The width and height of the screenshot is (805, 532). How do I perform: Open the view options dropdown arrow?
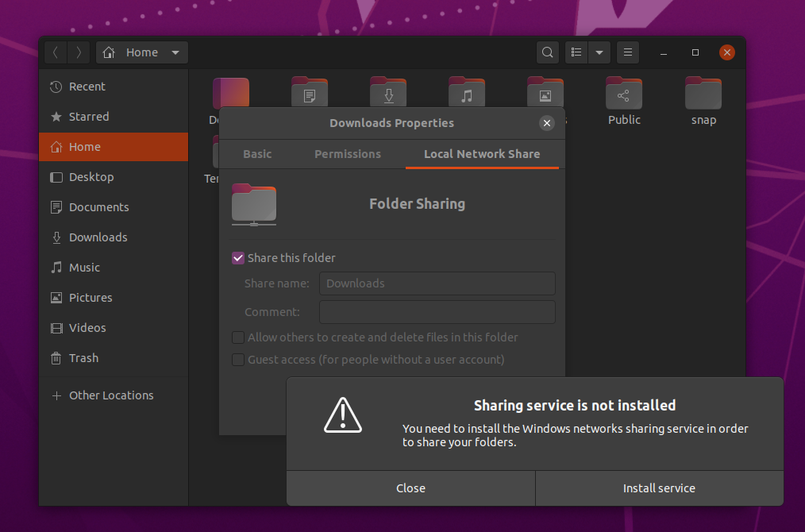599,52
